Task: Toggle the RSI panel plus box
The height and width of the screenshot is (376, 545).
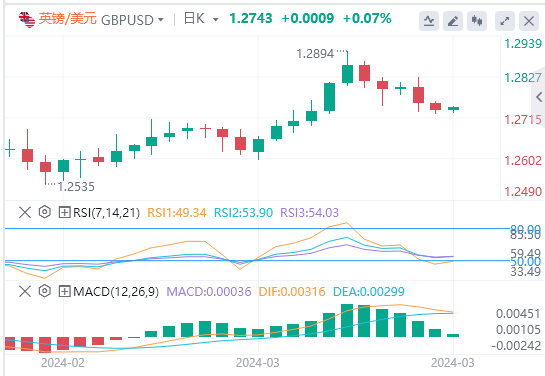Action: coord(65,212)
